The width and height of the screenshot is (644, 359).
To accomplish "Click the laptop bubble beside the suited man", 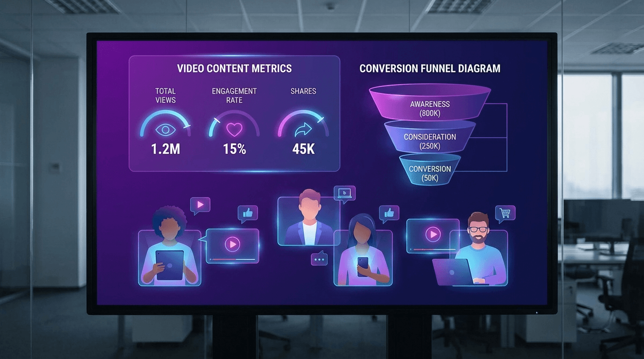I will tap(344, 193).
